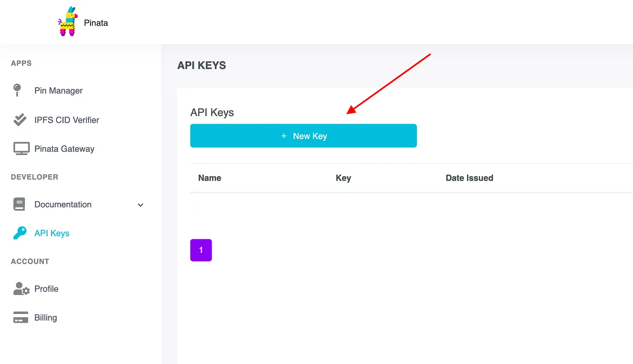Open Pin Manager from sidebar
Screen dimensions: 633x364
coord(58,91)
